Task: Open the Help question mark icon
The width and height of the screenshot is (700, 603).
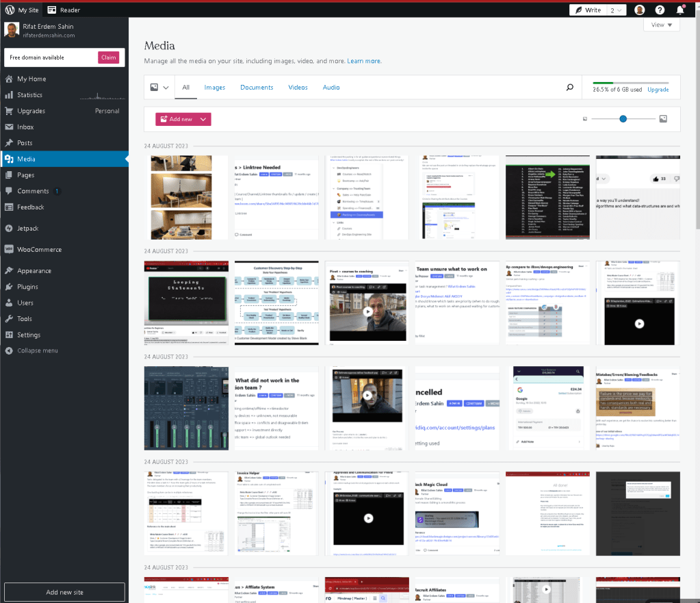Action: tap(660, 10)
